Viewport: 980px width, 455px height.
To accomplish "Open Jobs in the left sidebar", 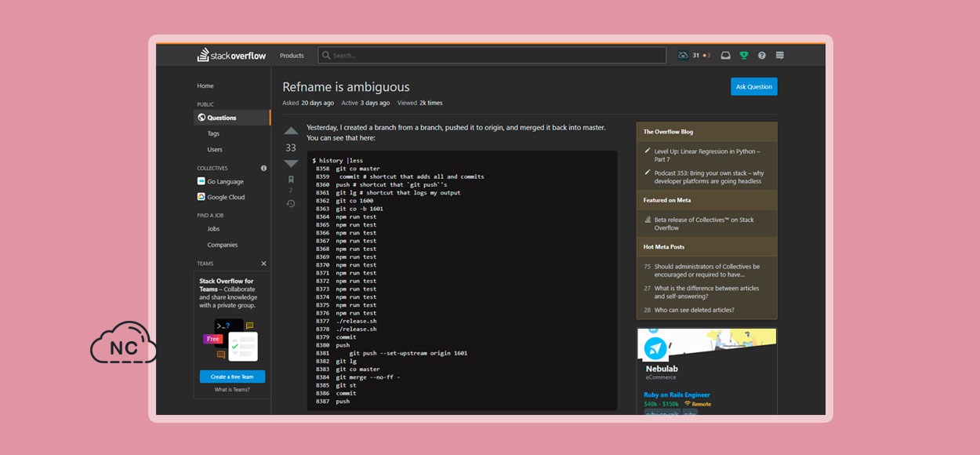I will [213, 229].
